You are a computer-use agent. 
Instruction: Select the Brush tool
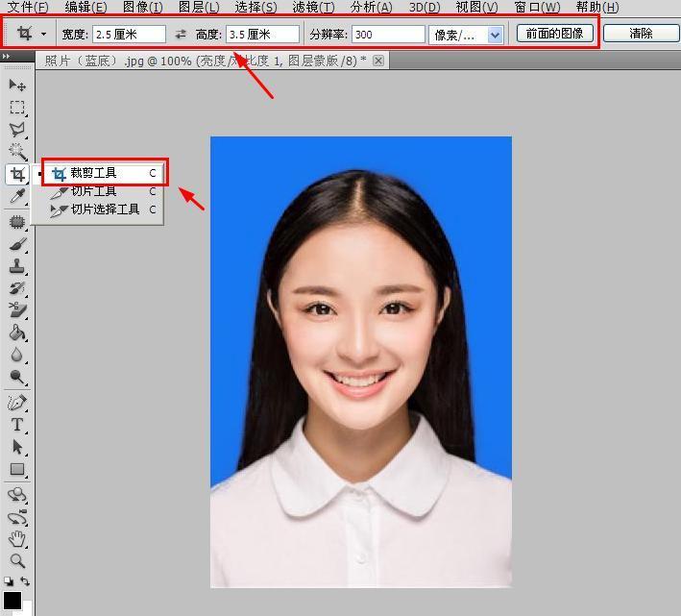(x=17, y=244)
